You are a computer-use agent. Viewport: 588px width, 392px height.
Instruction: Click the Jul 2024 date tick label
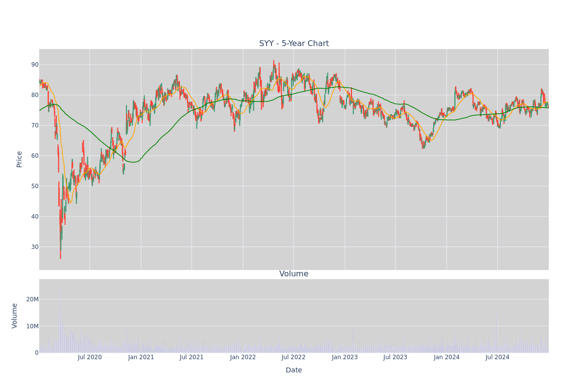point(497,357)
